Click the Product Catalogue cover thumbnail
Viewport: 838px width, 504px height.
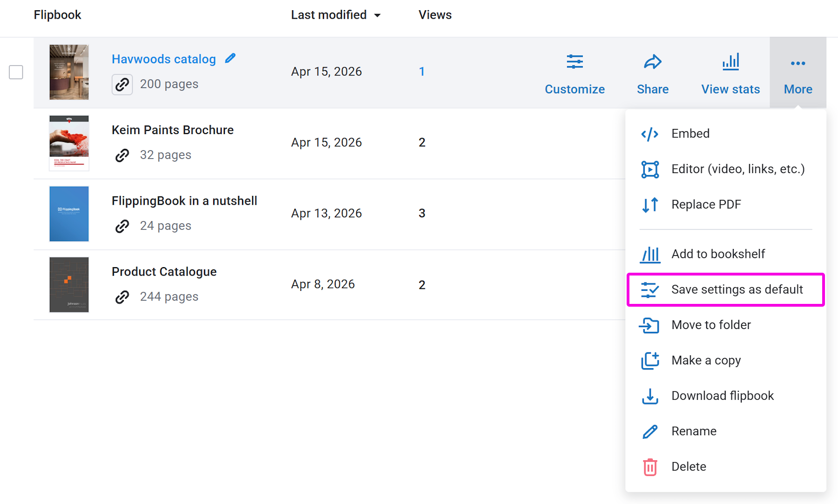[69, 284]
